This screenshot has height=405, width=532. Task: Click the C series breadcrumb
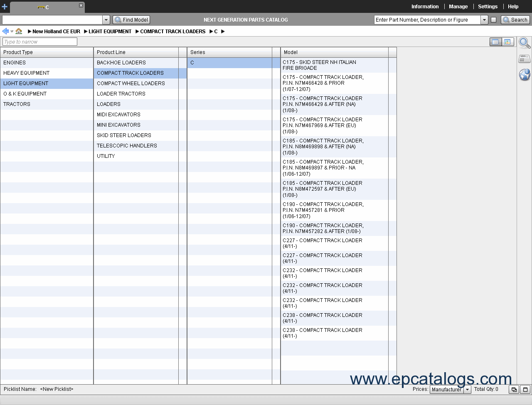[216, 32]
